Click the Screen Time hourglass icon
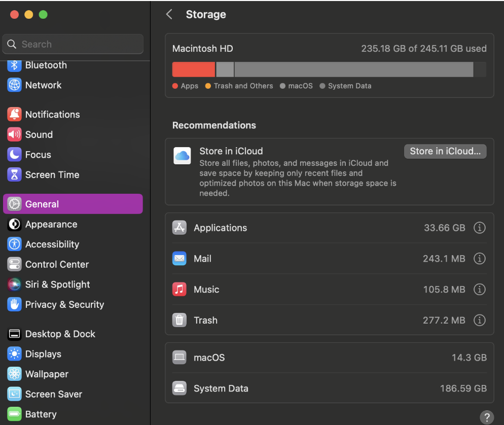 [15, 174]
